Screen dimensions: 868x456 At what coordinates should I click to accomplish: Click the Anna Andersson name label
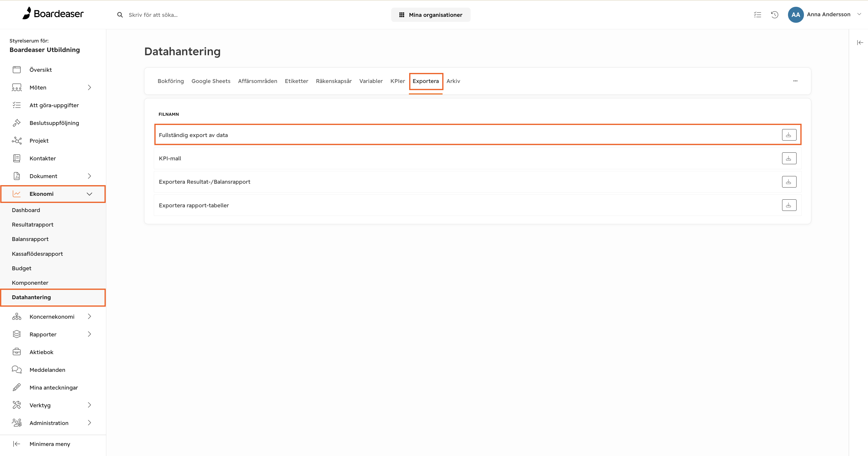[x=828, y=14]
